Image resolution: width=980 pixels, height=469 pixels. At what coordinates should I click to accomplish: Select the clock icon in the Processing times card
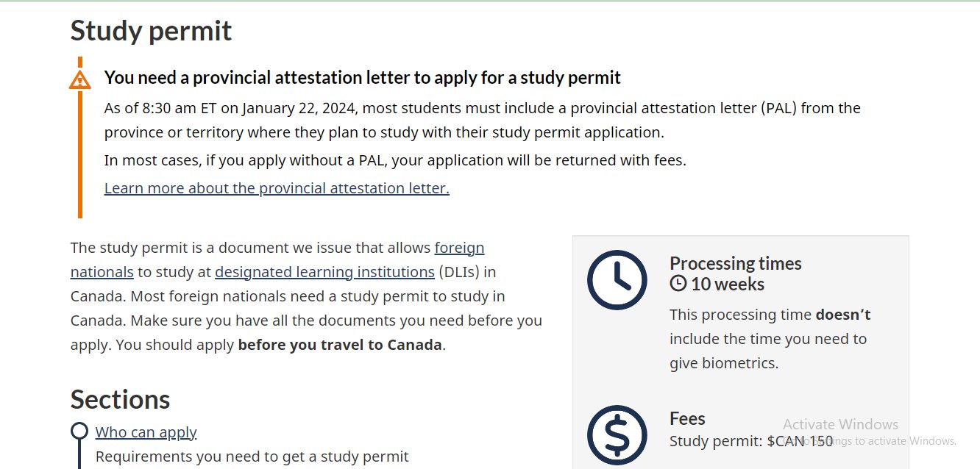[617, 281]
